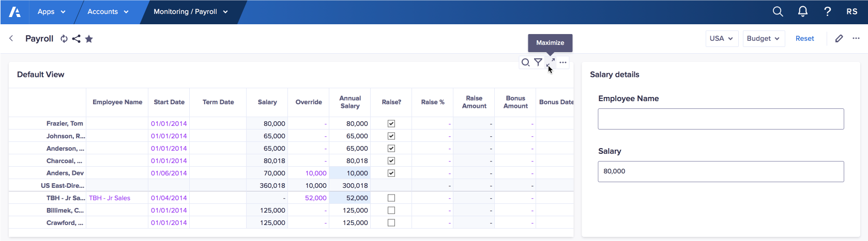Open the notifications bell
The image size is (868, 241).
[802, 11]
